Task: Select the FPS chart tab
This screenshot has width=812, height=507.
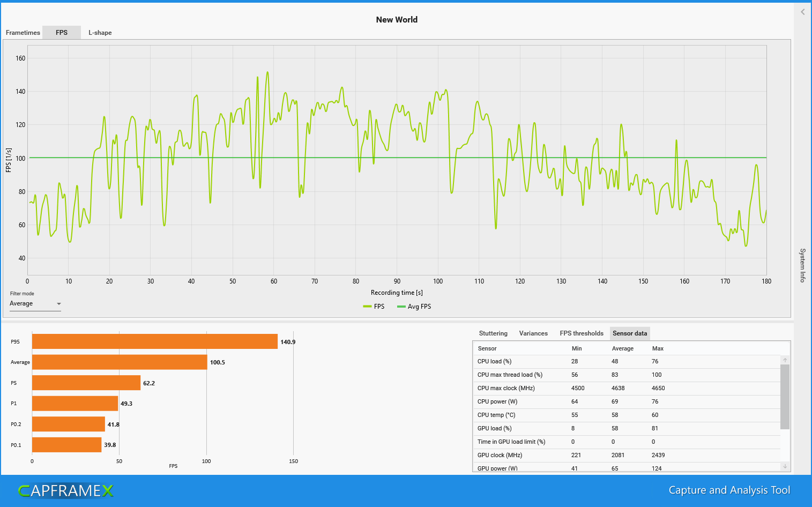Action: (62, 33)
